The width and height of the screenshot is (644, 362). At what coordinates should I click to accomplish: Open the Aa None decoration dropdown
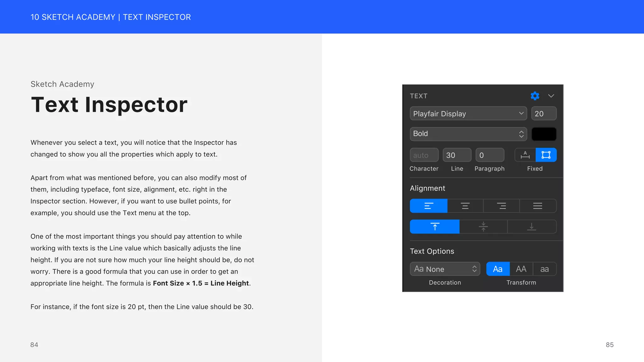[445, 269]
